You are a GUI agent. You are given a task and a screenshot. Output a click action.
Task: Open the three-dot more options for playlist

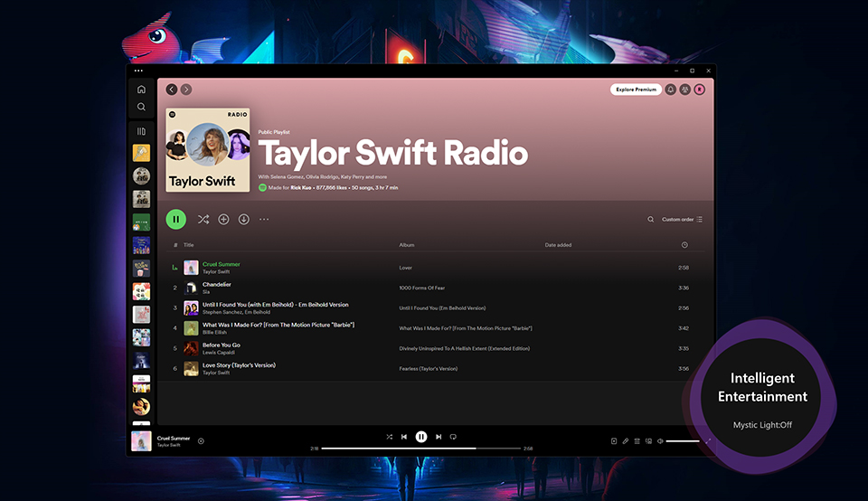pyautogui.click(x=264, y=219)
